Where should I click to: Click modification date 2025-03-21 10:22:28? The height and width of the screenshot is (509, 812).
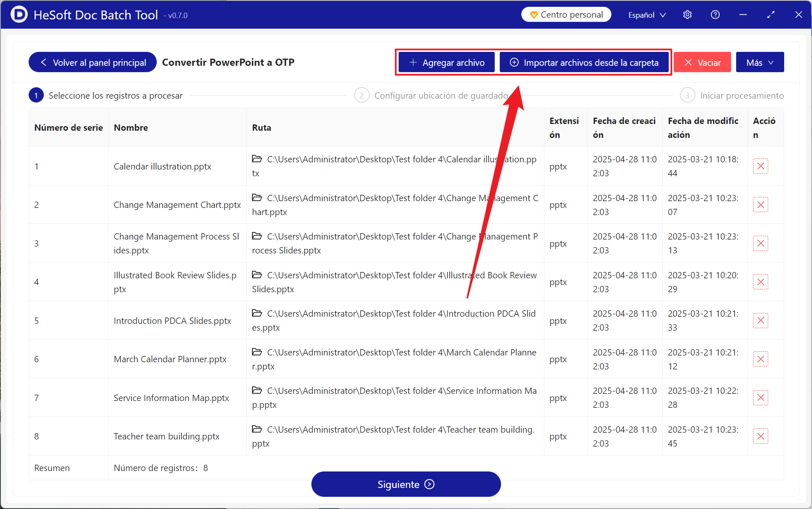[703, 398]
